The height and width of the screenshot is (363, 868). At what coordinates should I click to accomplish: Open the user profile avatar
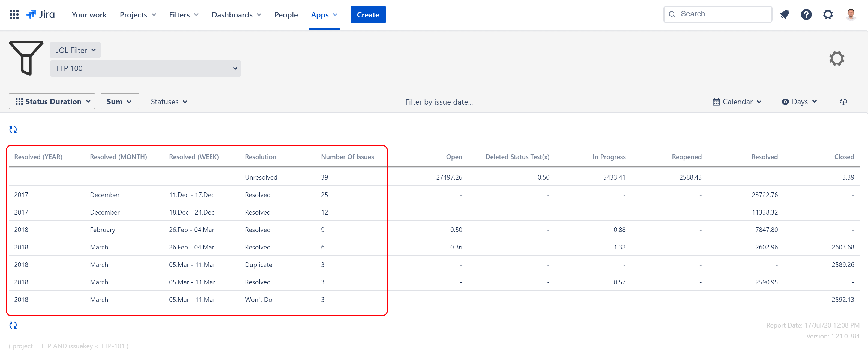tap(851, 14)
